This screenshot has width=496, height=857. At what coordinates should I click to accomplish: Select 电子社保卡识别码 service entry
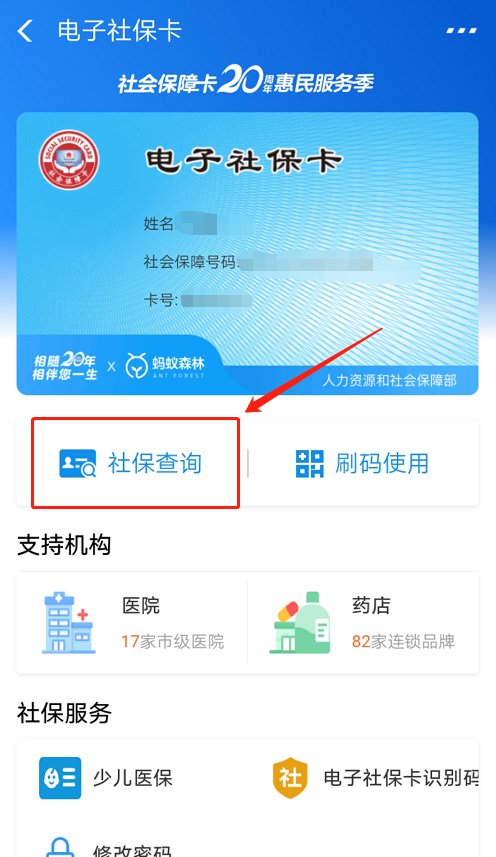(375, 778)
